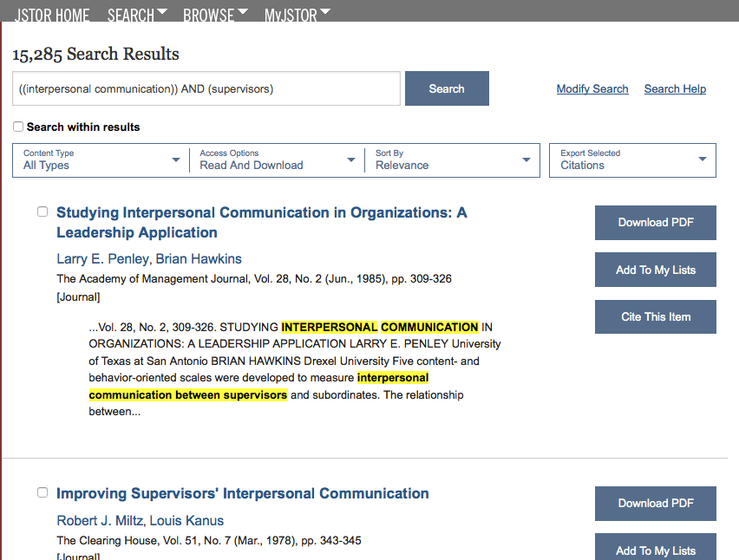Viewport: 739px width, 560px height.
Task: Open the Sort By dropdown arrow
Action: click(x=526, y=160)
